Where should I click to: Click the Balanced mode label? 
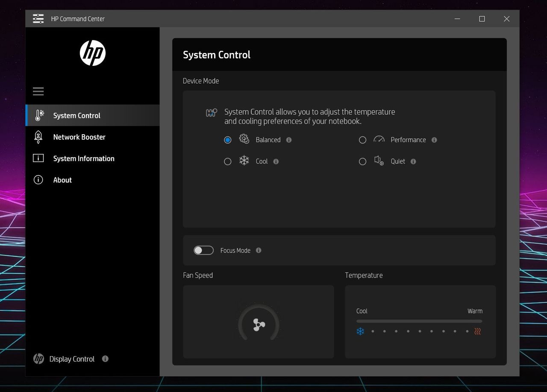[x=268, y=140]
